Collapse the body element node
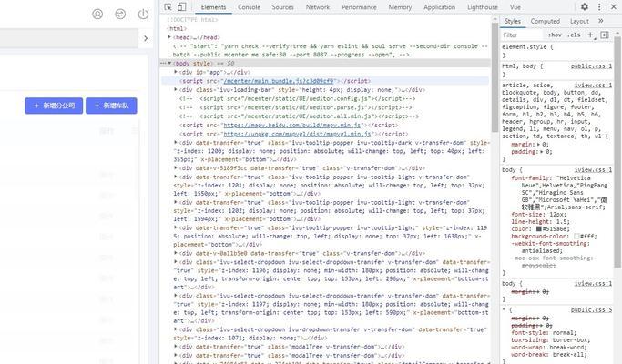 (169, 64)
